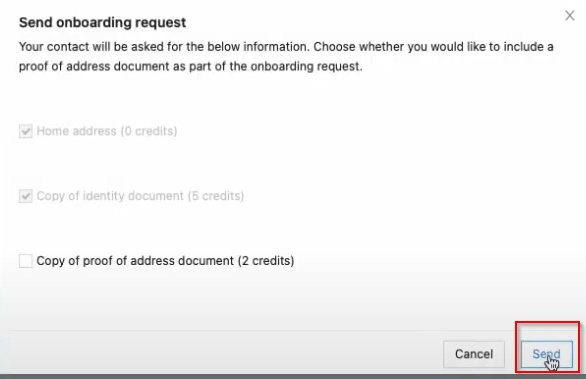The width and height of the screenshot is (586, 379).
Task: Tick the proof of address document checkbox
Action: (26, 261)
